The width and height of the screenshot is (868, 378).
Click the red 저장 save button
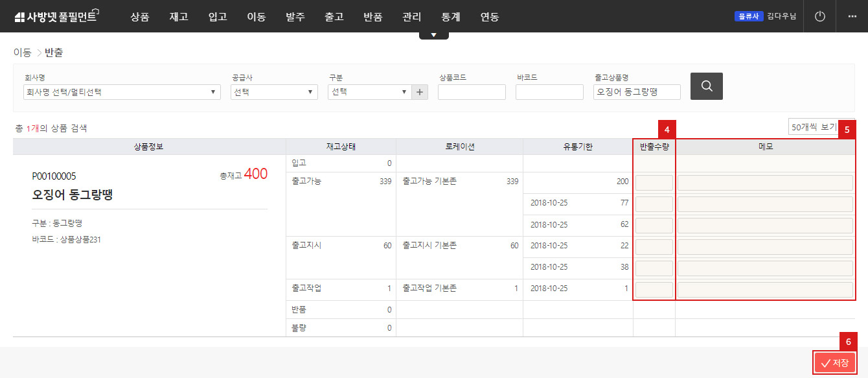[x=834, y=363]
